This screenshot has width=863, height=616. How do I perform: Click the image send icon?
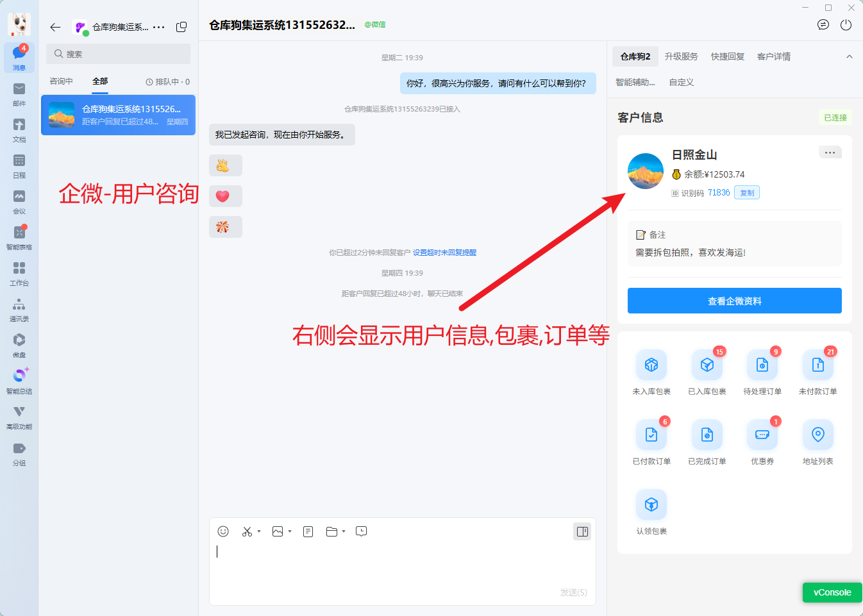[x=278, y=531]
